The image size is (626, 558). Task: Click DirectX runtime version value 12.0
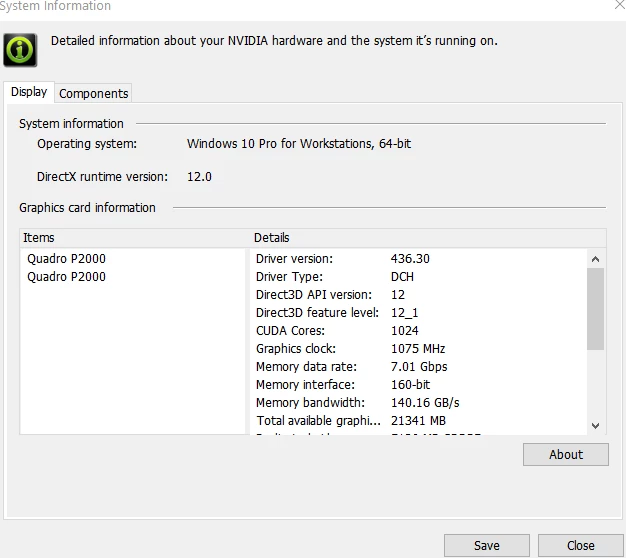[199, 176]
